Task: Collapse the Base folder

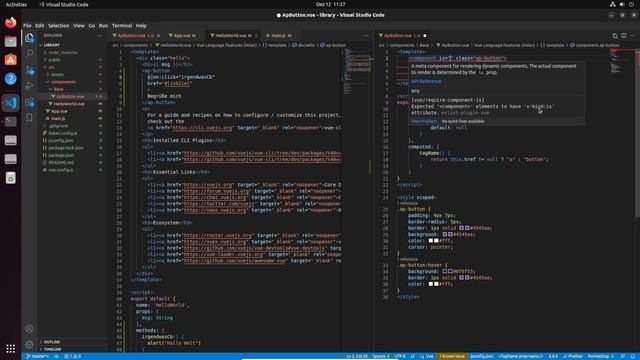Action: click(59, 89)
